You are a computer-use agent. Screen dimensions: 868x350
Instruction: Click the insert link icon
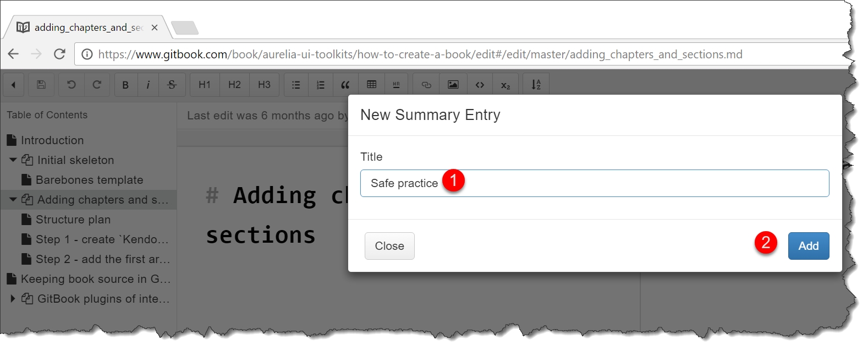tap(426, 85)
